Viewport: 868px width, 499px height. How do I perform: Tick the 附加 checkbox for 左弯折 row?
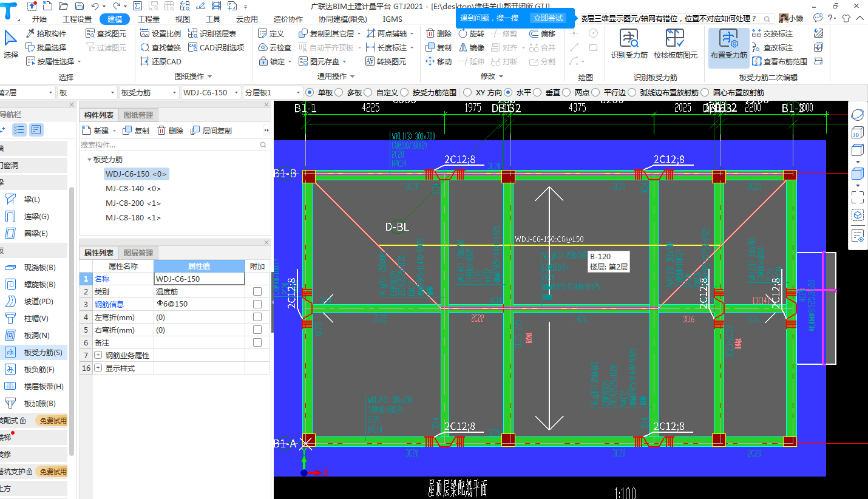click(257, 317)
